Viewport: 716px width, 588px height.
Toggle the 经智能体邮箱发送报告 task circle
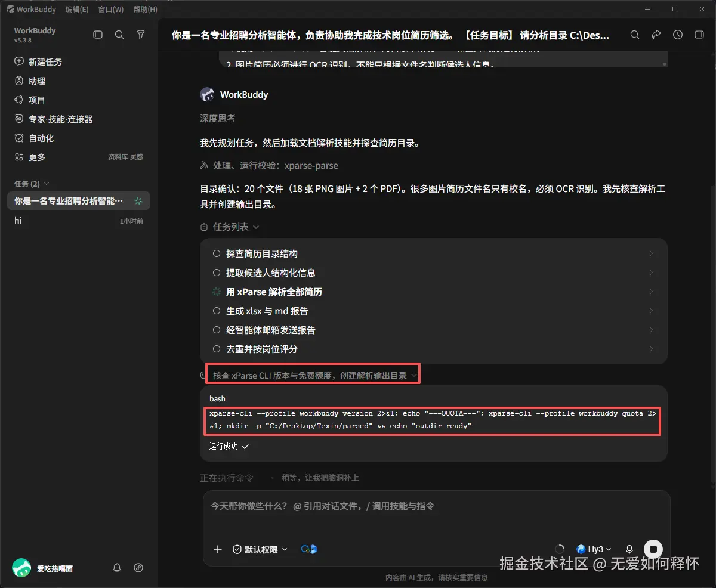tap(217, 330)
